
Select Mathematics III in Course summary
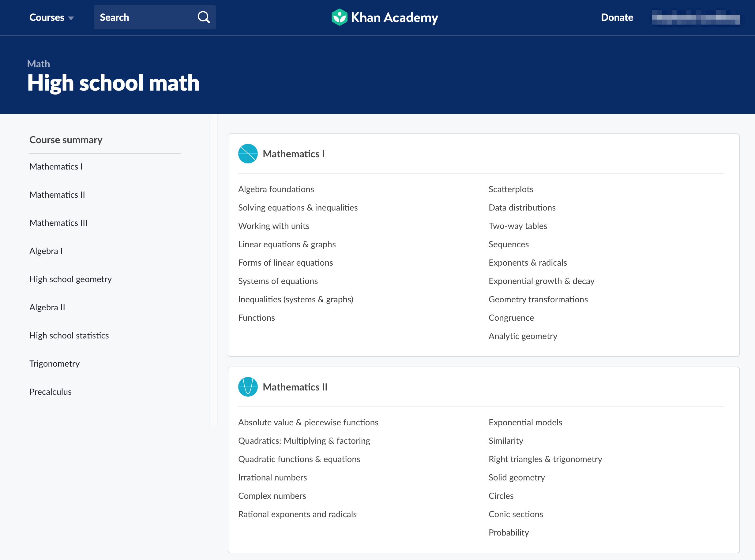[x=58, y=223]
